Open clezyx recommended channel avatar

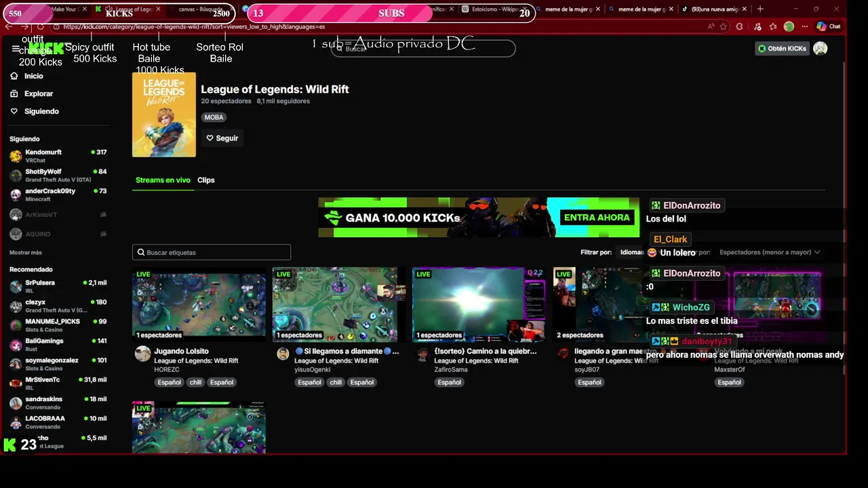[16, 306]
